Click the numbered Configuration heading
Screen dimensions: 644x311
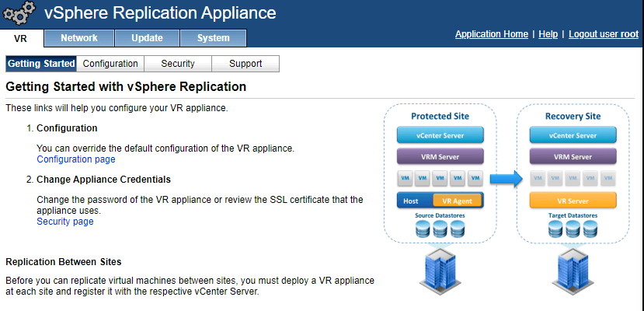point(67,128)
